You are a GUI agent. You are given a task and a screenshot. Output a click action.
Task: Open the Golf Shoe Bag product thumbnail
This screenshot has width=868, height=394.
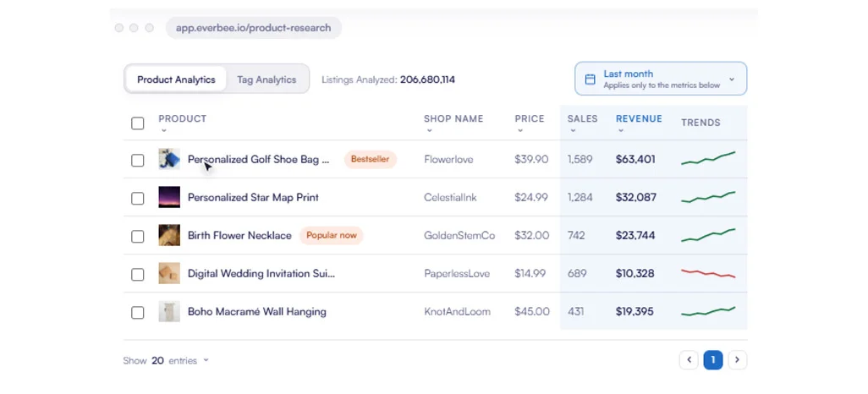169,159
